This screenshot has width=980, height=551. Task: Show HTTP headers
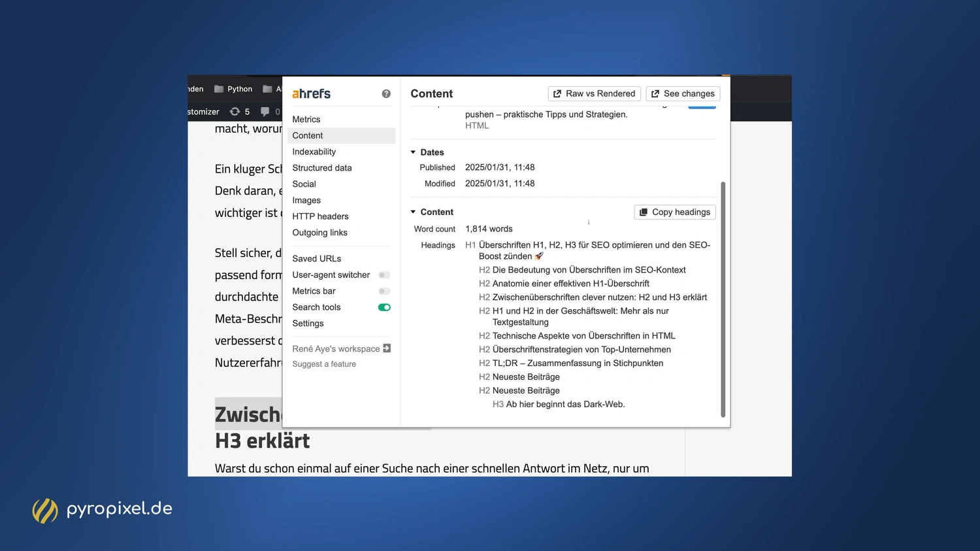(321, 216)
